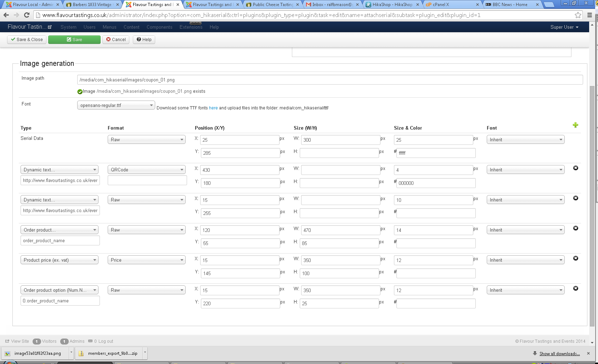Click the width field containing 470
The image size is (598, 364).
tap(340, 230)
